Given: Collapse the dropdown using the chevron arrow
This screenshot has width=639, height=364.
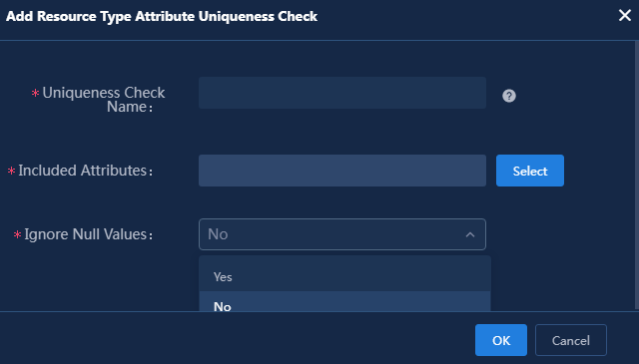Looking at the screenshot, I should pyautogui.click(x=470, y=235).
